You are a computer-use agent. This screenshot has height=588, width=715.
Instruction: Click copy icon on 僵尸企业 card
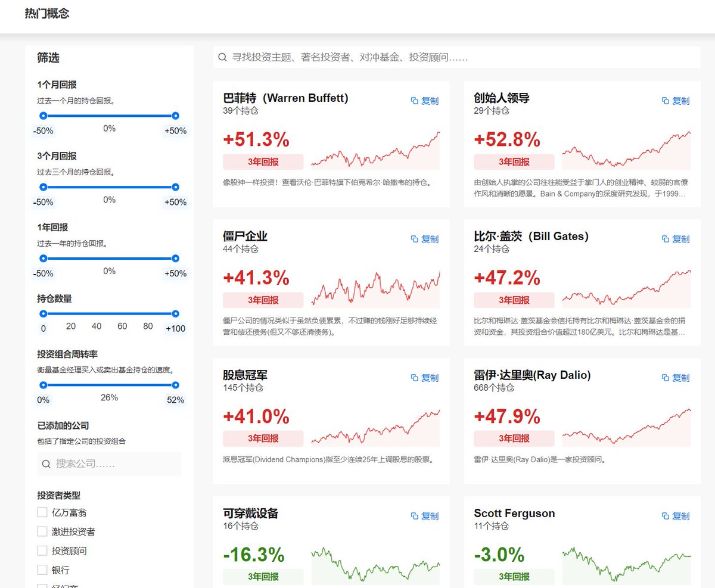[x=415, y=239]
